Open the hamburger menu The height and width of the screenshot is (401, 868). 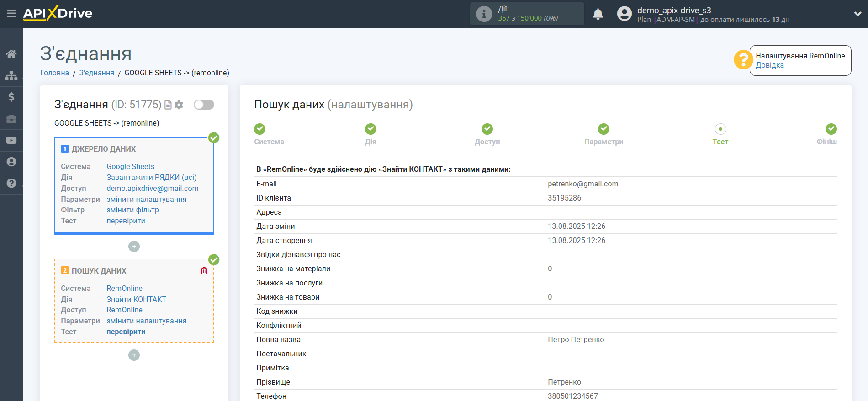[11, 14]
